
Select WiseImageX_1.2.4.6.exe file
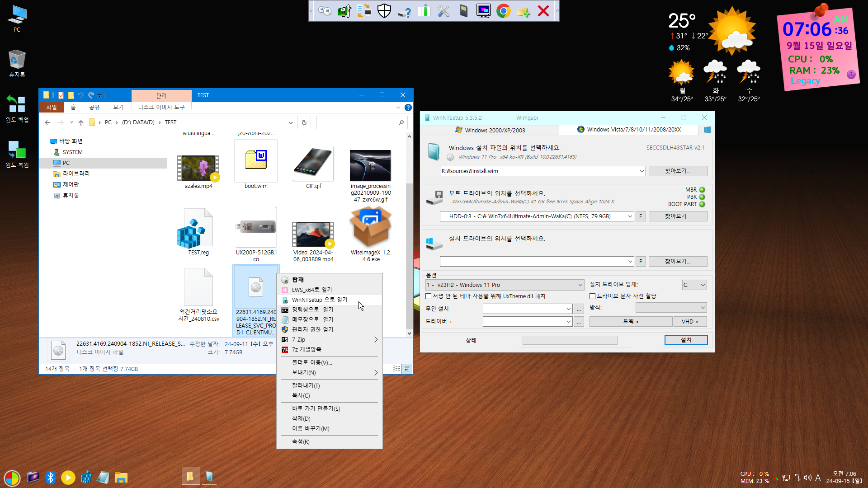(x=371, y=234)
